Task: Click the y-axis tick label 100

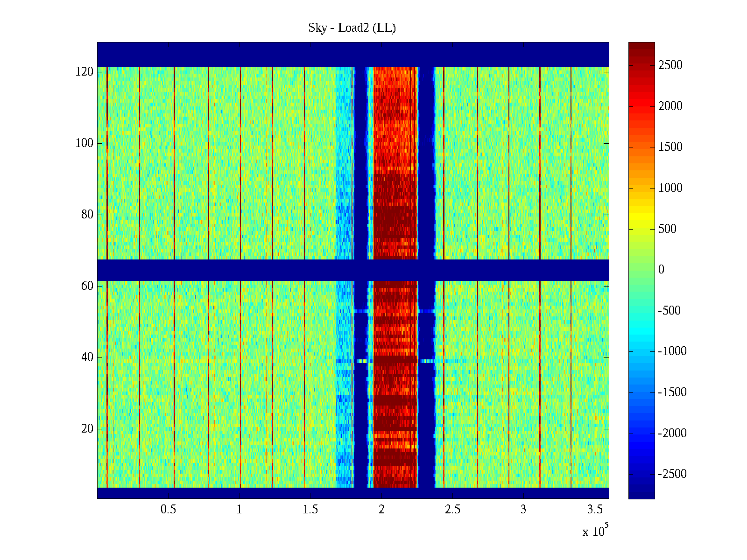Action: click(85, 143)
